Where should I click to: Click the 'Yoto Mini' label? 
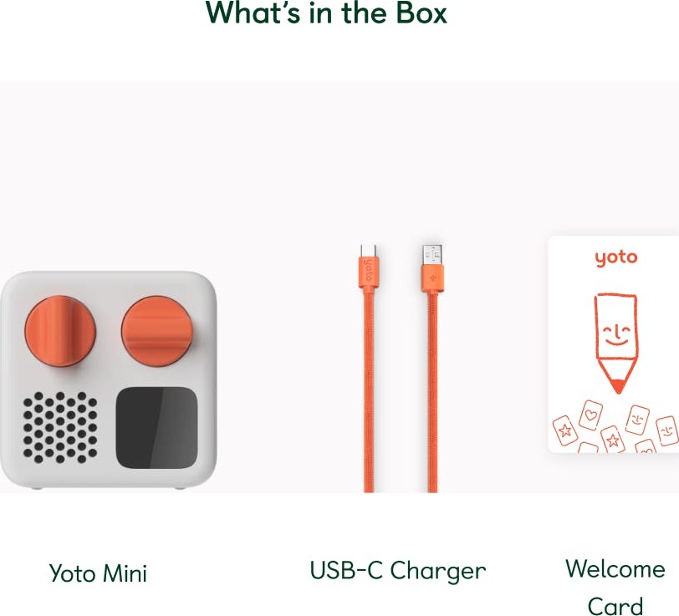(x=99, y=574)
